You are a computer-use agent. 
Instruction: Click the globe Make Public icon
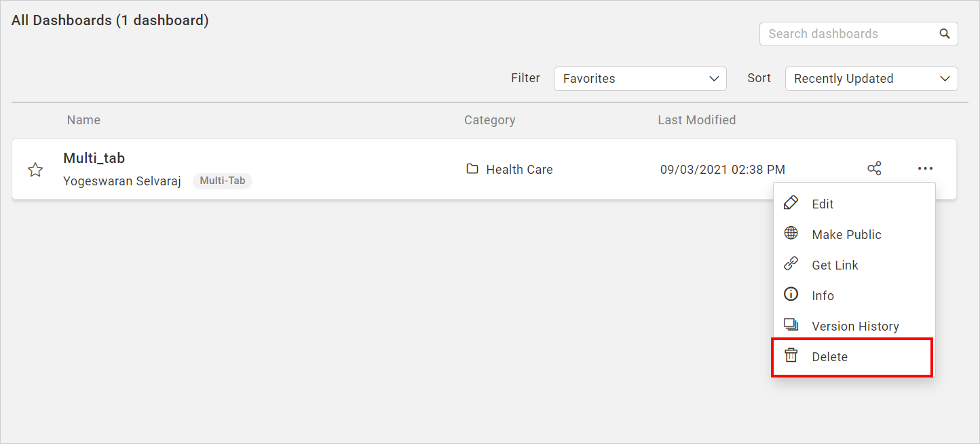point(791,234)
